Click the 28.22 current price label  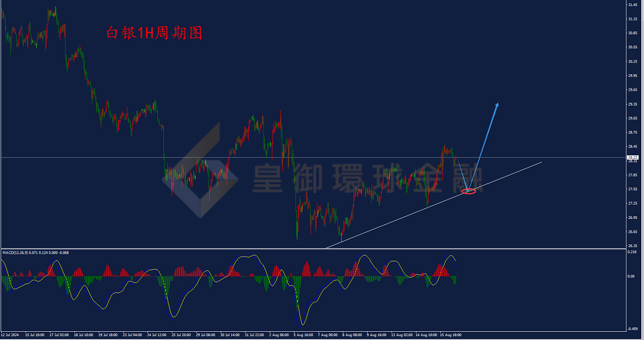click(x=632, y=157)
